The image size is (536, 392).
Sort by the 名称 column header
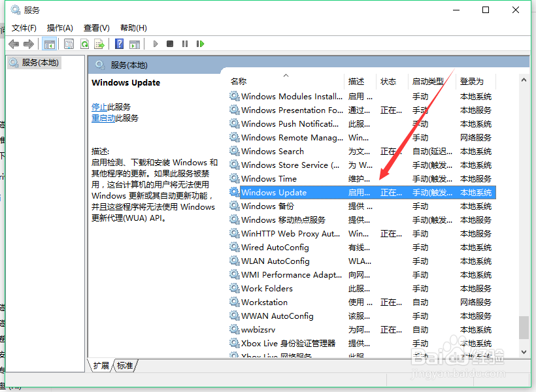point(239,81)
